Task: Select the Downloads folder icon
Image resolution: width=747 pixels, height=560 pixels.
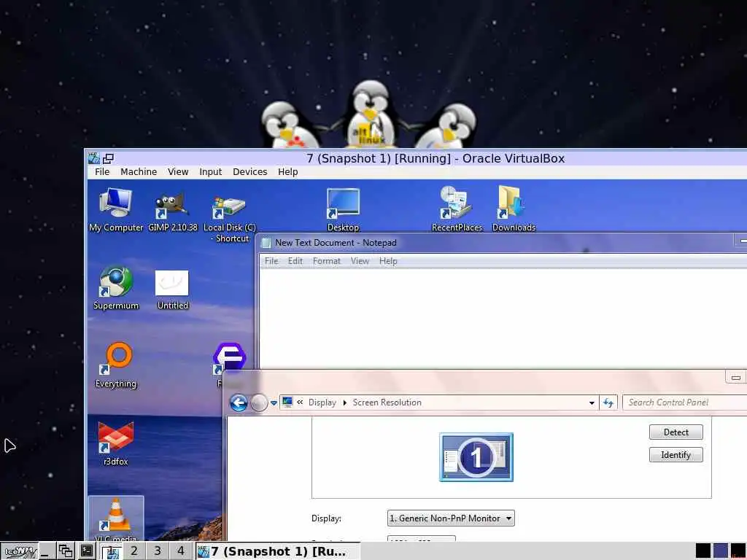Action: pos(514,209)
